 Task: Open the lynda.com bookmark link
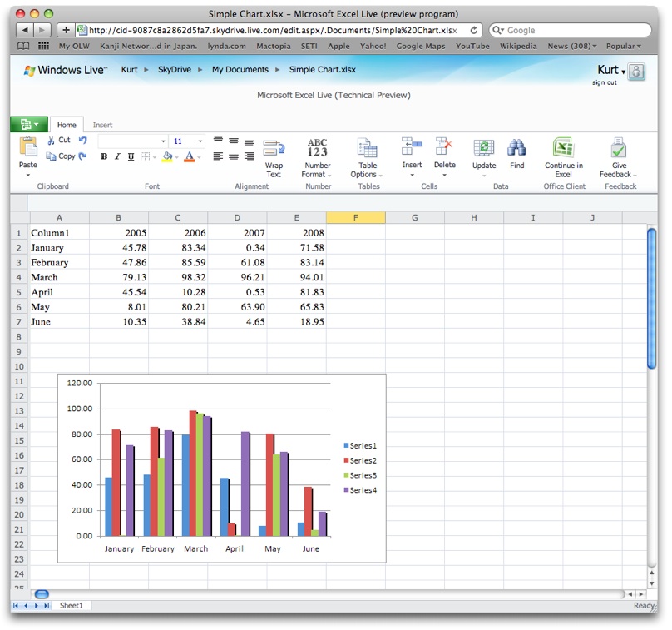coord(227,46)
